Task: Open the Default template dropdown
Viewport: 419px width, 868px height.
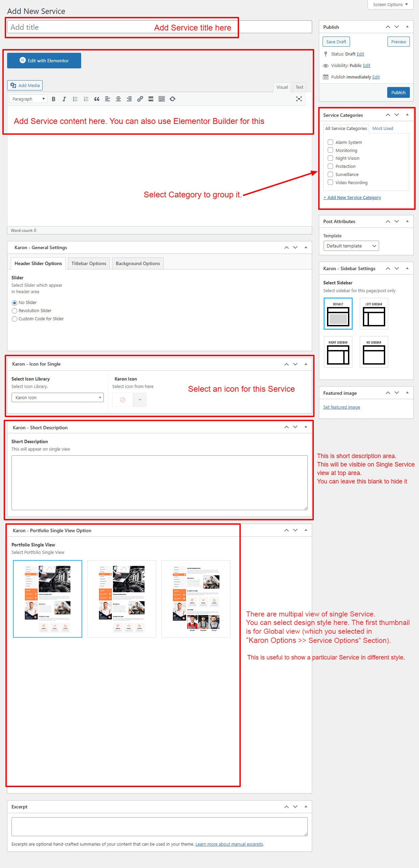Action: pos(351,246)
